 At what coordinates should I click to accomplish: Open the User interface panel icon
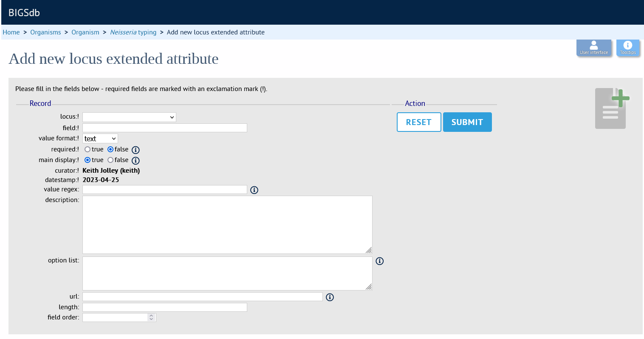(x=594, y=48)
